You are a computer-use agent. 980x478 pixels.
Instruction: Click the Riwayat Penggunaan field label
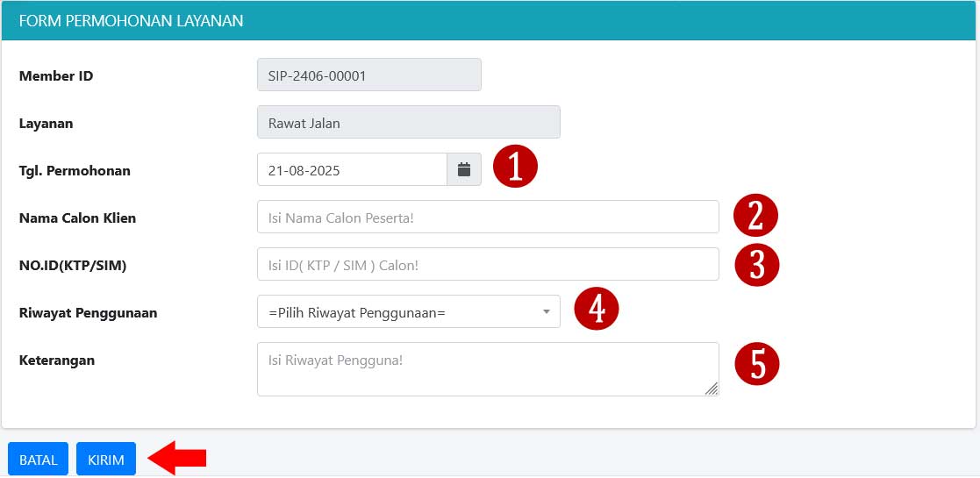tap(88, 312)
